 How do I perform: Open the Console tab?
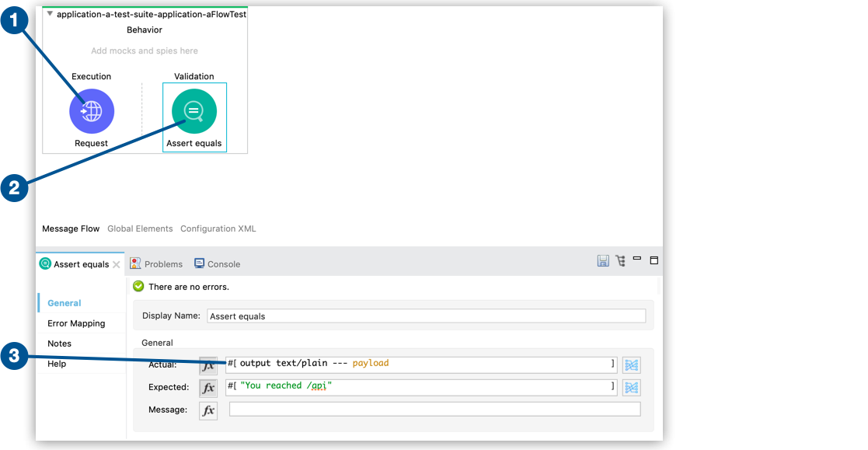pyautogui.click(x=217, y=264)
